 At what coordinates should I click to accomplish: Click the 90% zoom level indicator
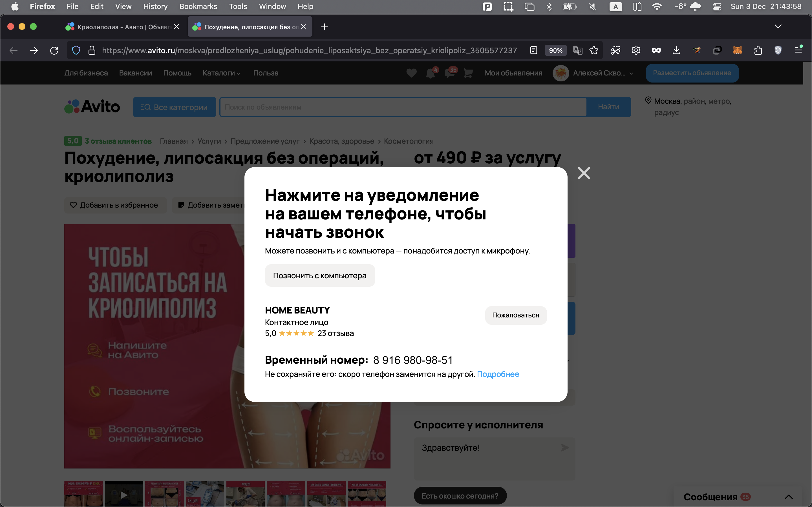[555, 50]
